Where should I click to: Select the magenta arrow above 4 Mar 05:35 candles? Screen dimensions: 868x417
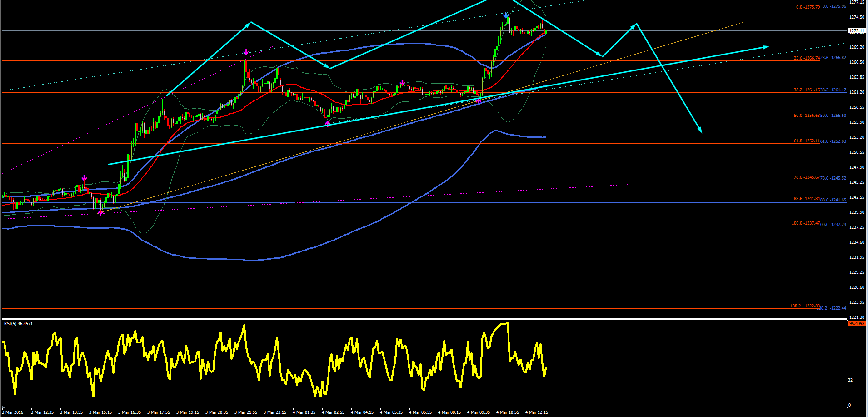[402, 83]
